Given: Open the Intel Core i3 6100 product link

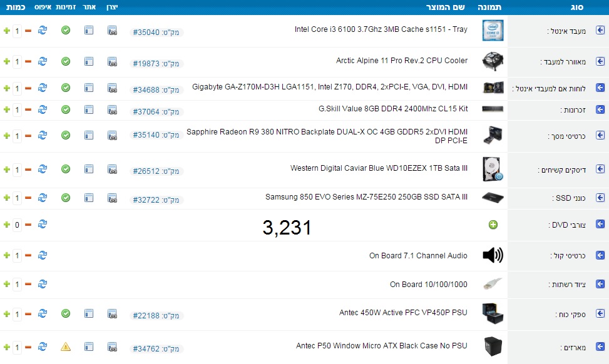Looking at the screenshot, I should (381, 29).
